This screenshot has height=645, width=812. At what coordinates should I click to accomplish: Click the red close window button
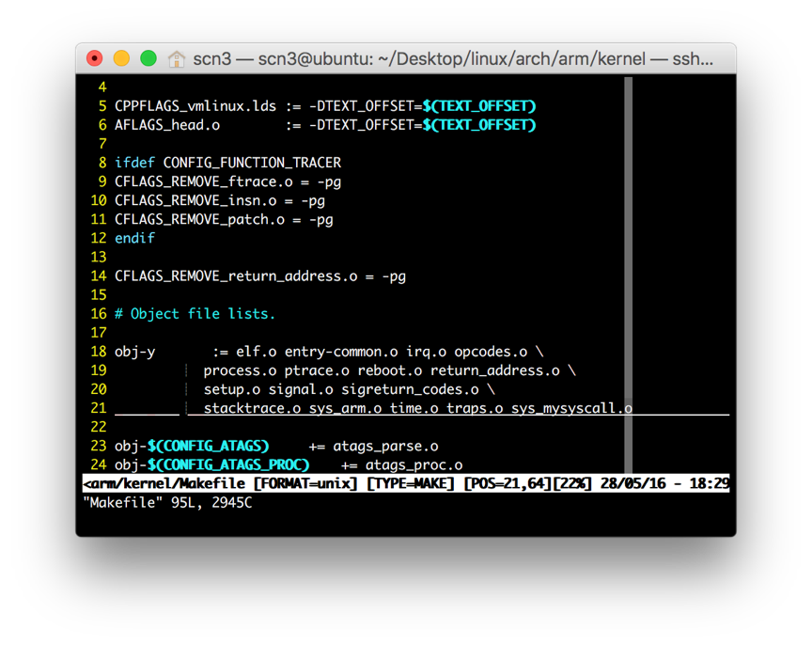click(95, 58)
